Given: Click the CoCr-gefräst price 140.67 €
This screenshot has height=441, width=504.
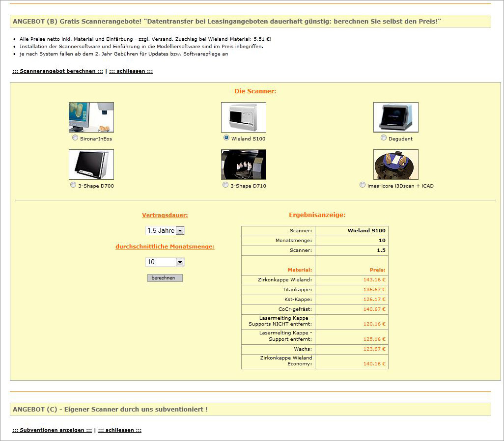Looking at the screenshot, I should [x=374, y=309].
